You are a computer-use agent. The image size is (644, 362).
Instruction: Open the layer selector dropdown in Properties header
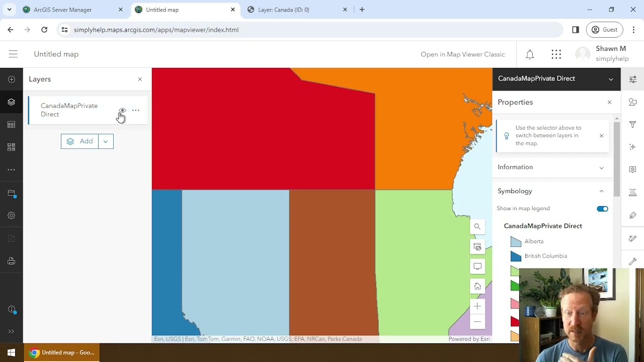click(611, 79)
